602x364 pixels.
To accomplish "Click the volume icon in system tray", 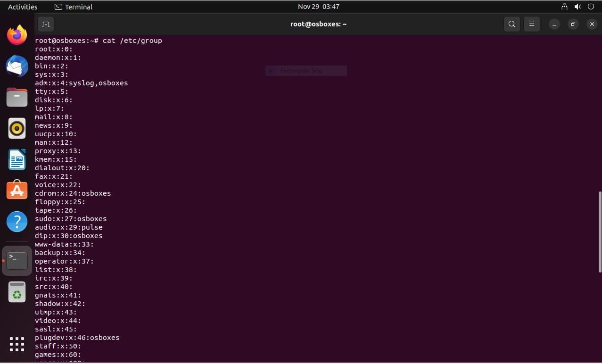I will (x=577, y=7).
